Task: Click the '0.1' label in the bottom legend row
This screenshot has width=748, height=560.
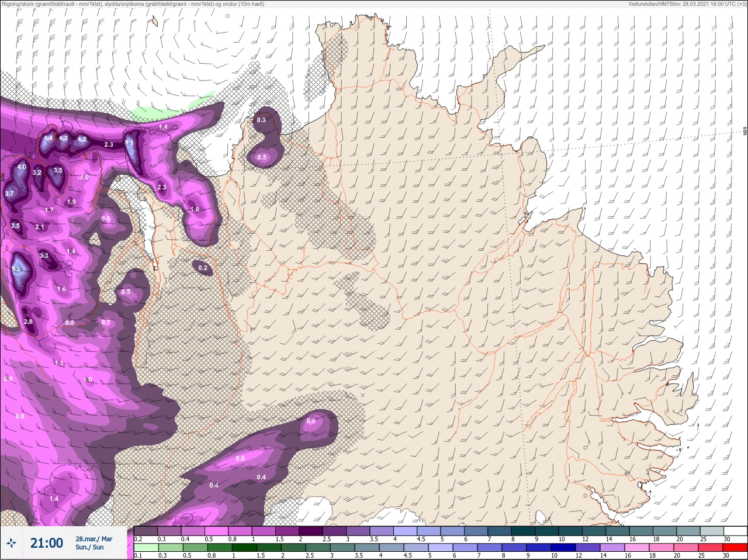Action: click(138, 555)
